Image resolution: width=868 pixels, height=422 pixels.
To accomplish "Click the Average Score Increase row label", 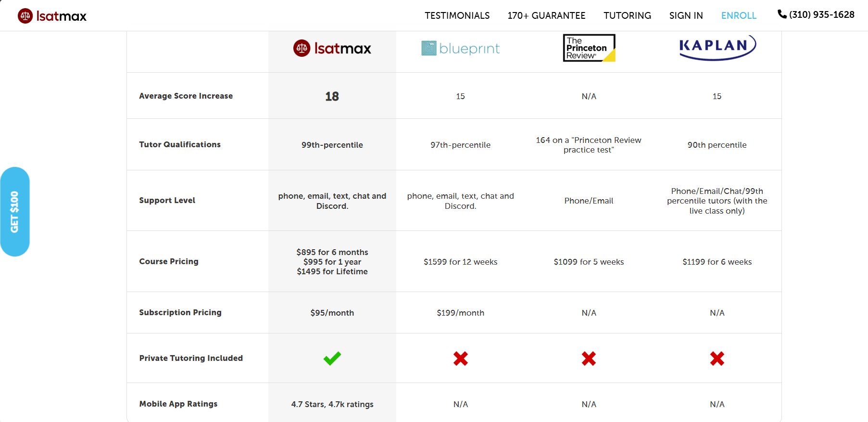I will tap(186, 96).
